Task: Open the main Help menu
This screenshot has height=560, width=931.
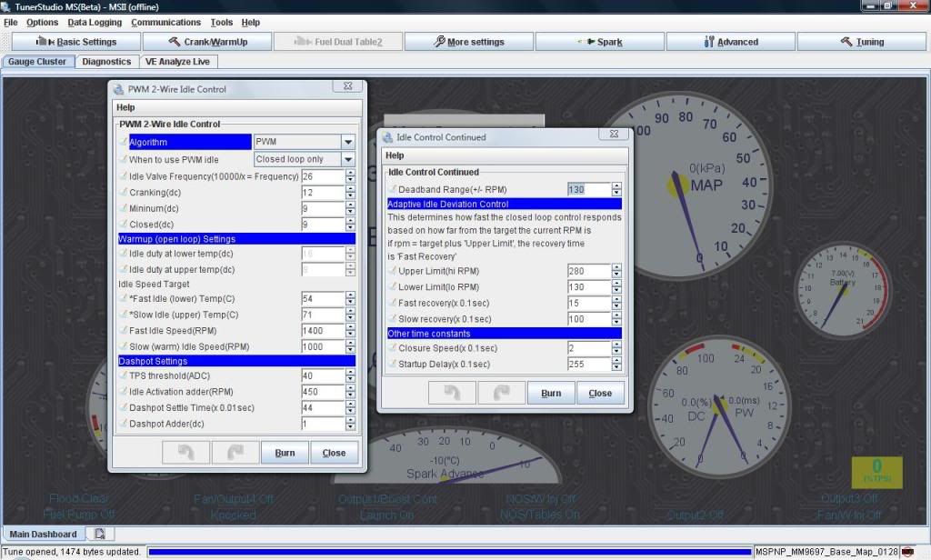Action: point(251,22)
